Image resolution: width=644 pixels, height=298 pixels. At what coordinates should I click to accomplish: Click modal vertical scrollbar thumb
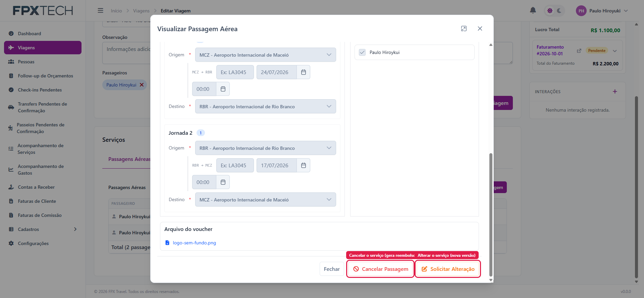[x=491, y=215]
